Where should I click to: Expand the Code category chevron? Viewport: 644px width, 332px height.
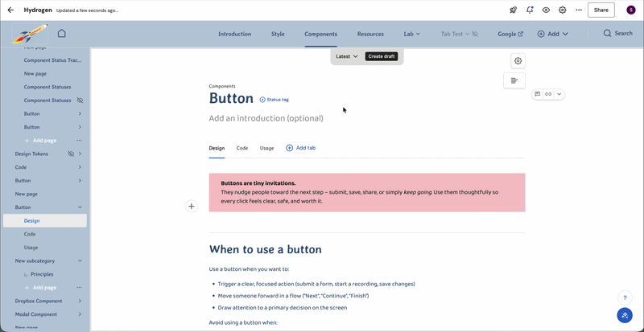pyautogui.click(x=80, y=167)
